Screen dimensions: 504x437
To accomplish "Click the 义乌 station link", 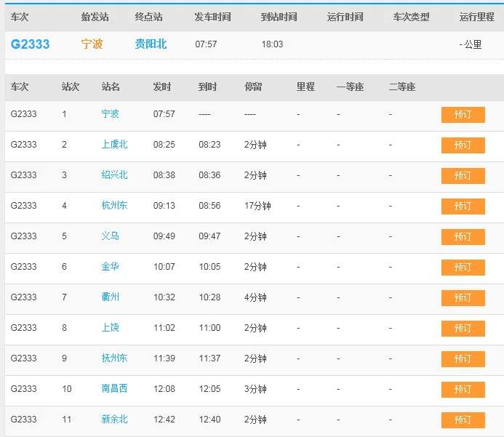I will pos(110,236).
